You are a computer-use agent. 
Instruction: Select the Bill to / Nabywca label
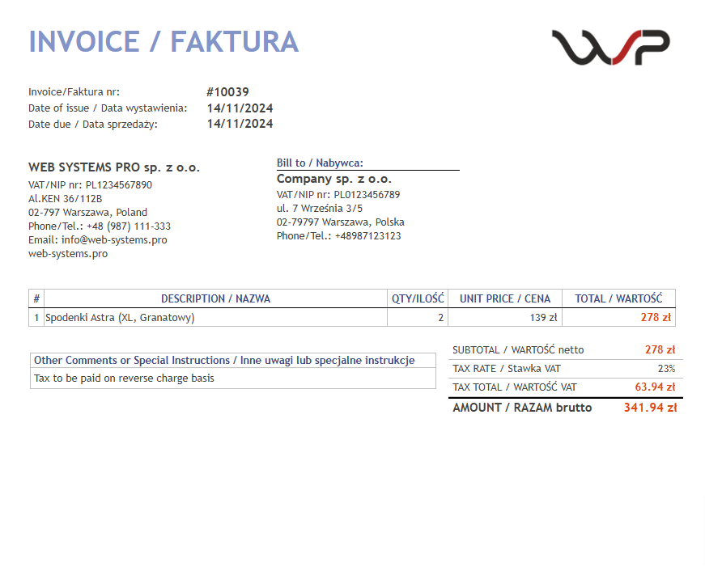click(x=320, y=163)
